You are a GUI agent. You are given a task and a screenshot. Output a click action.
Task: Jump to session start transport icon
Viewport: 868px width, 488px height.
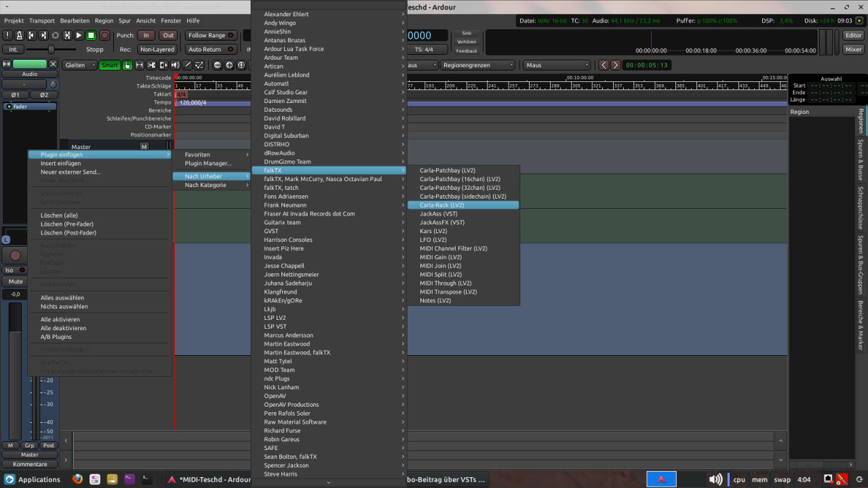[x=31, y=35]
